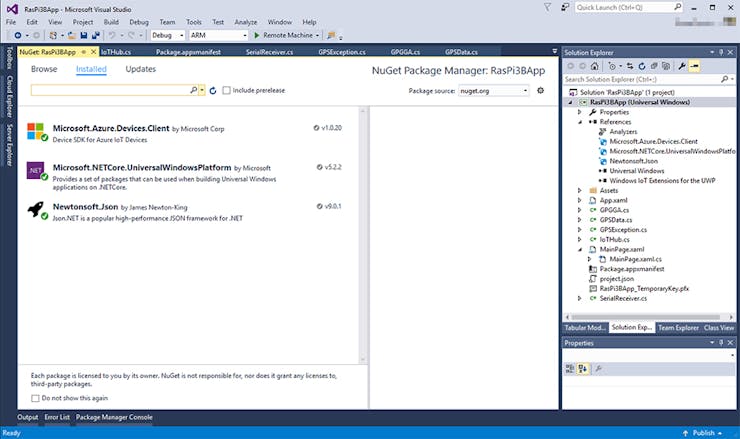Expand the Properties node in Solution Explorer

[x=580, y=112]
